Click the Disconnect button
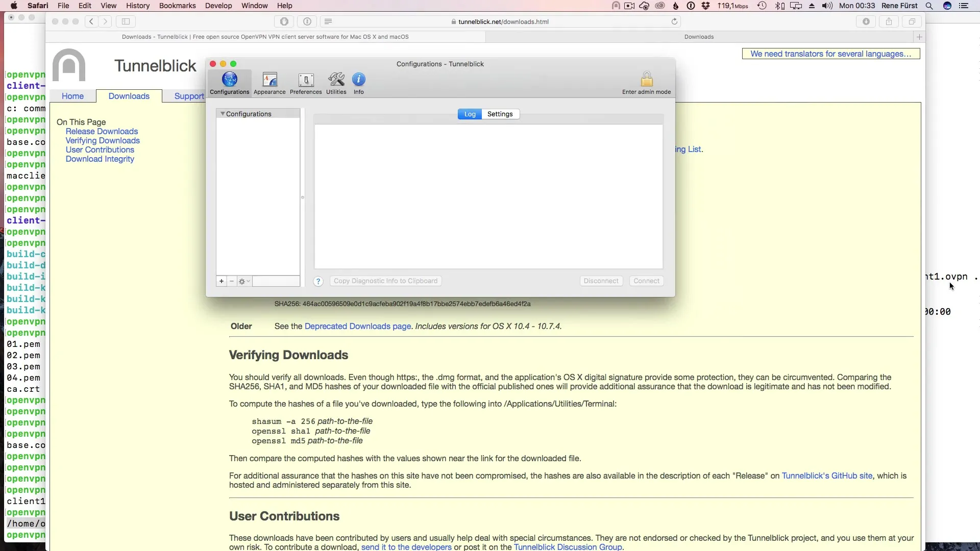This screenshot has width=980, height=551. pos(601,281)
